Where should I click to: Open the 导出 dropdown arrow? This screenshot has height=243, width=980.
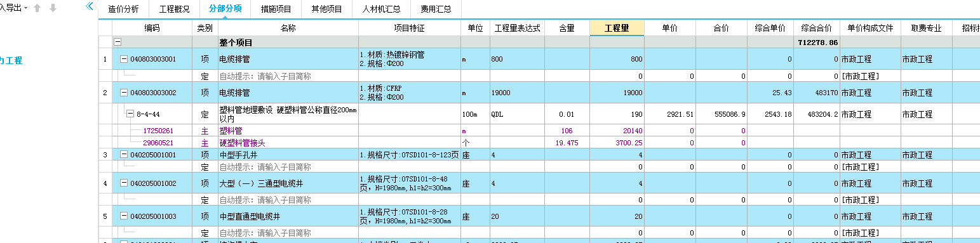[25, 8]
